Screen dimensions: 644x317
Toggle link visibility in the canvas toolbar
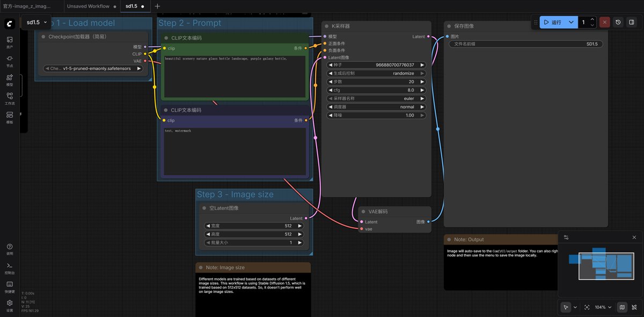pos(634,307)
